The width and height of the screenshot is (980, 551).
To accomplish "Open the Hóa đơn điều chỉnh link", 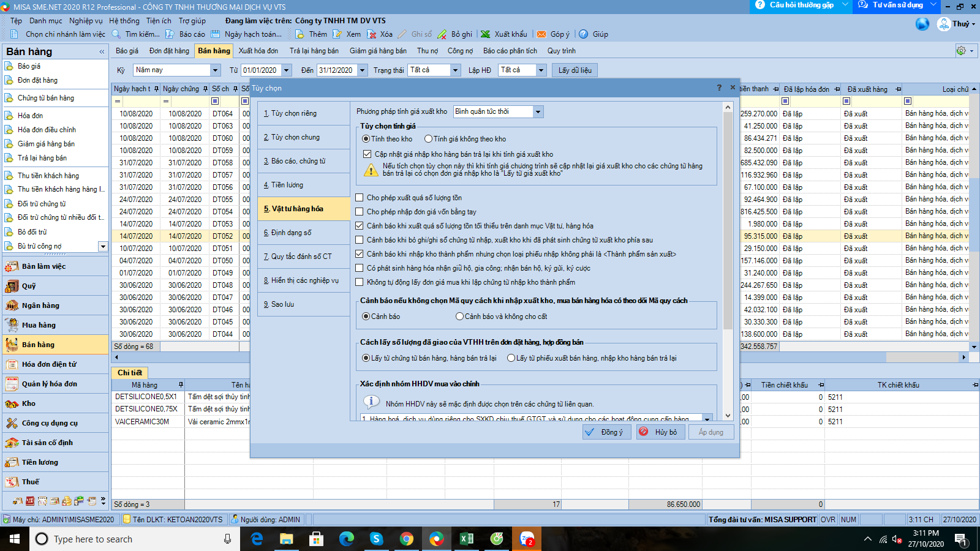I will pos(47,130).
